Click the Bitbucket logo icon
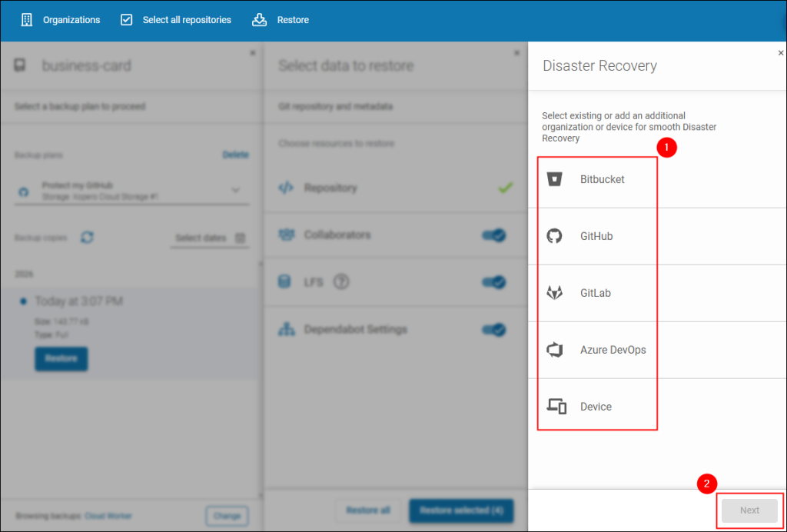 (555, 179)
